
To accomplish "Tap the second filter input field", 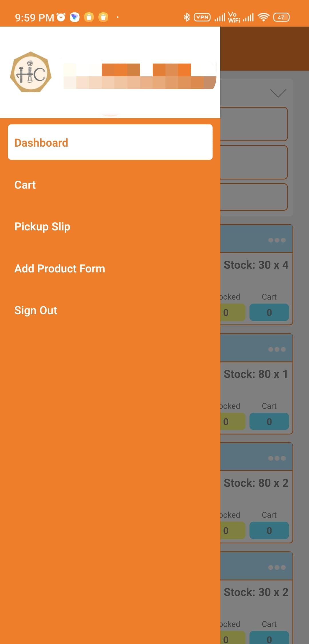I will pos(253,162).
